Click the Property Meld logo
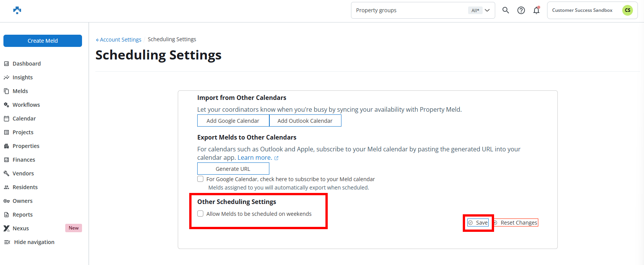Image resolution: width=644 pixels, height=265 pixels. tap(17, 10)
